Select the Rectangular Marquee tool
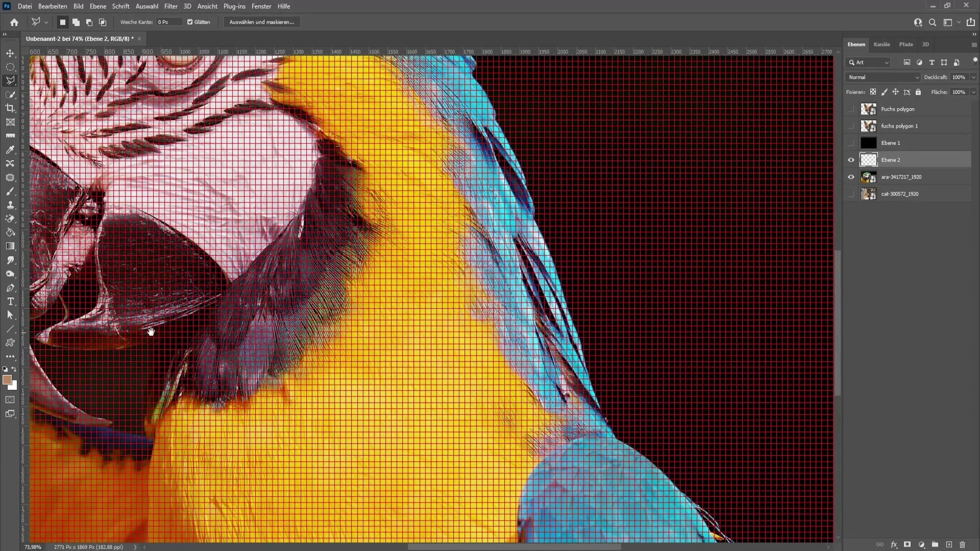This screenshot has width=980, height=551. click(10, 65)
